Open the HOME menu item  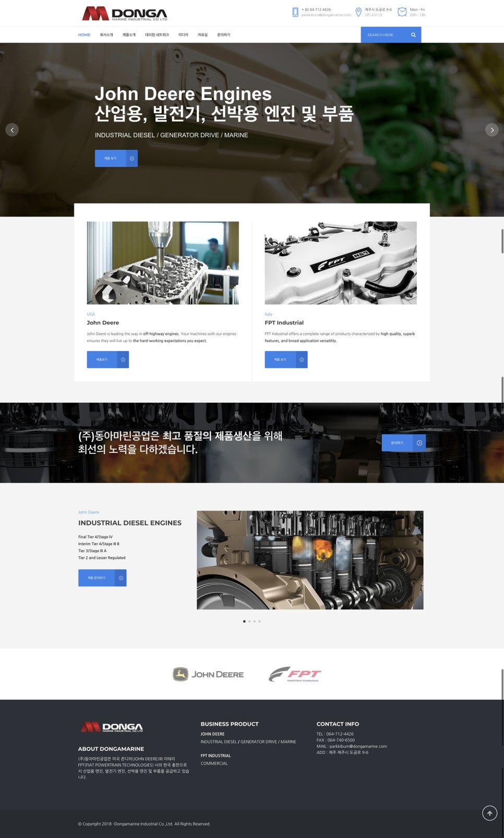click(84, 35)
